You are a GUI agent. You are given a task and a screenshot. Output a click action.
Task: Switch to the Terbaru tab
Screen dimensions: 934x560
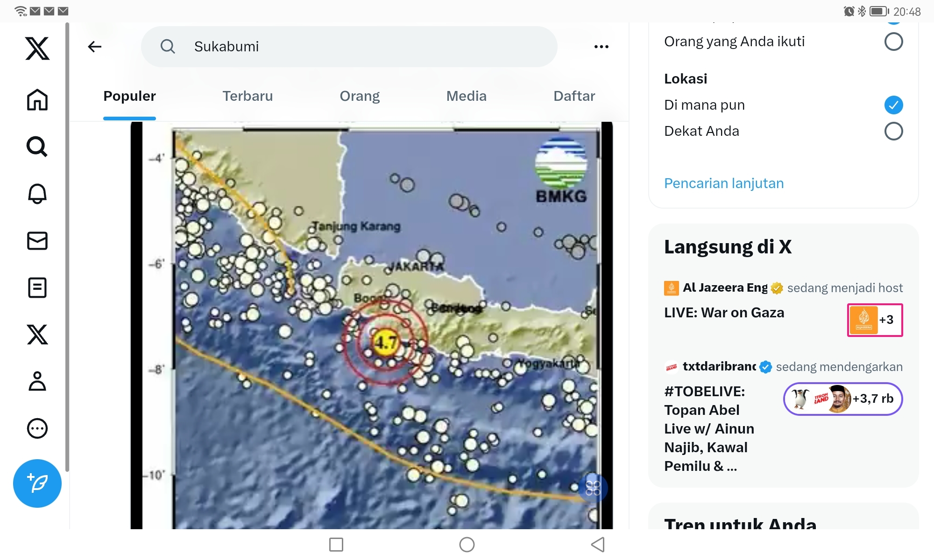click(248, 96)
